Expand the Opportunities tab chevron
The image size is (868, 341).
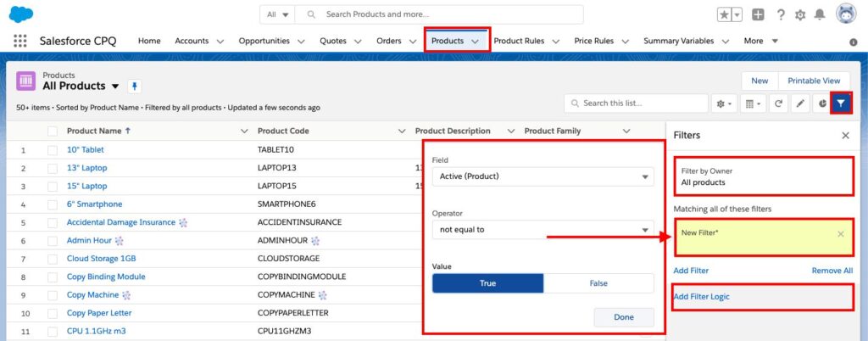(301, 42)
